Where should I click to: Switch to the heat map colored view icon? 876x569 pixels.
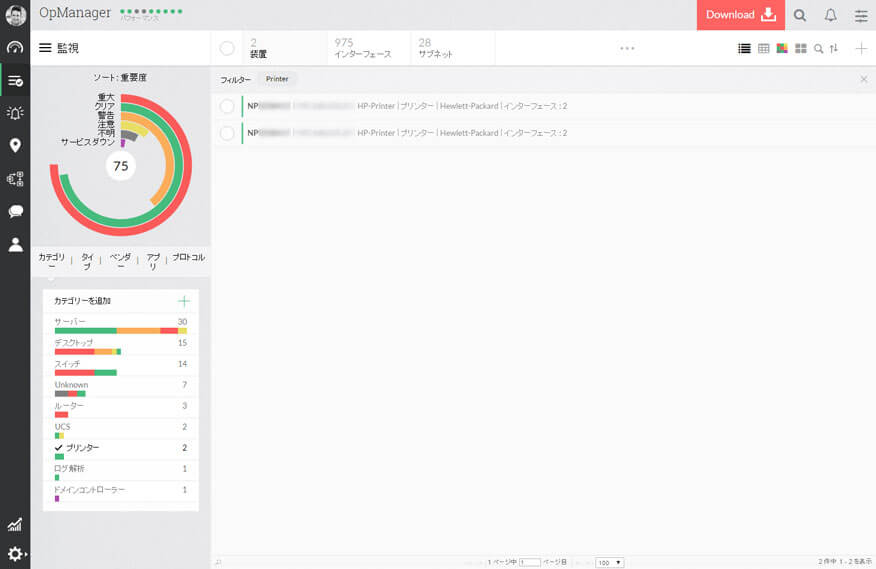pos(782,48)
